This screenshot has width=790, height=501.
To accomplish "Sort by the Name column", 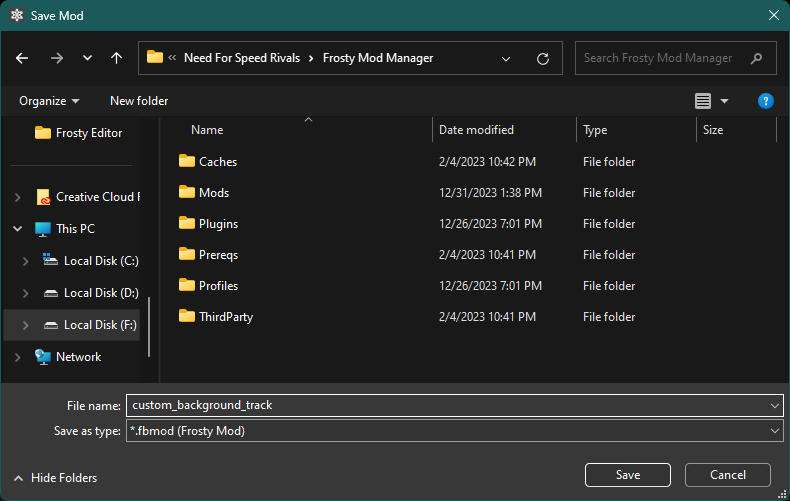I will pyautogui.click(x=207, y=130).
